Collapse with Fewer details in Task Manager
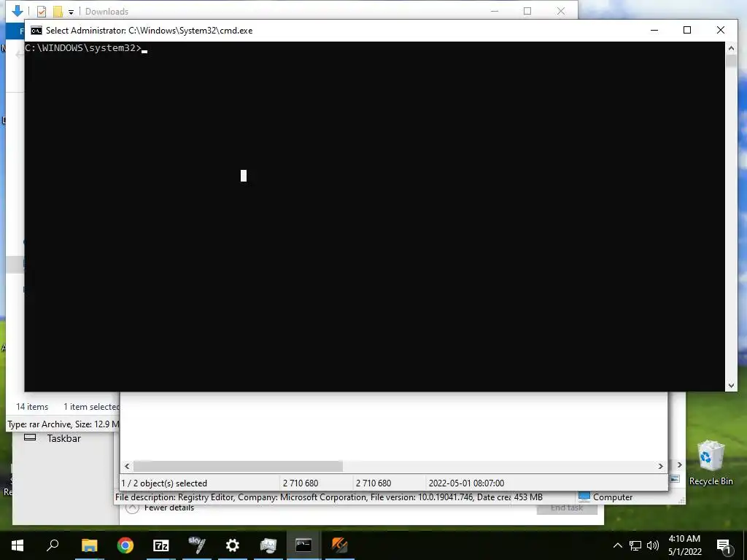Viewport: 747px width, 560px height. tap(160, 507)
